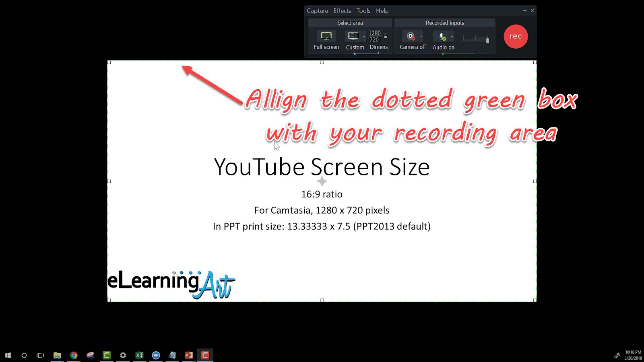Click the "Custom" label in Select area
The width and height of the screenshot is (644, 362).
[x=355, y=47]
